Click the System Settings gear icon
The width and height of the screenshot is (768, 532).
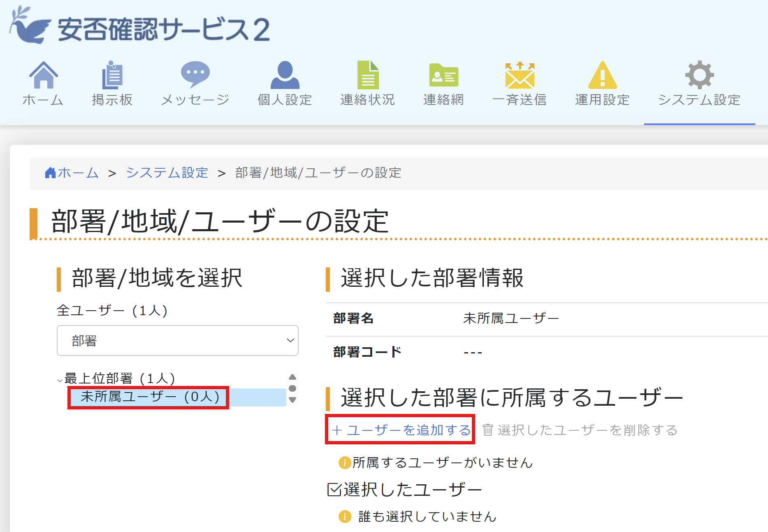(x=699, y=75)
